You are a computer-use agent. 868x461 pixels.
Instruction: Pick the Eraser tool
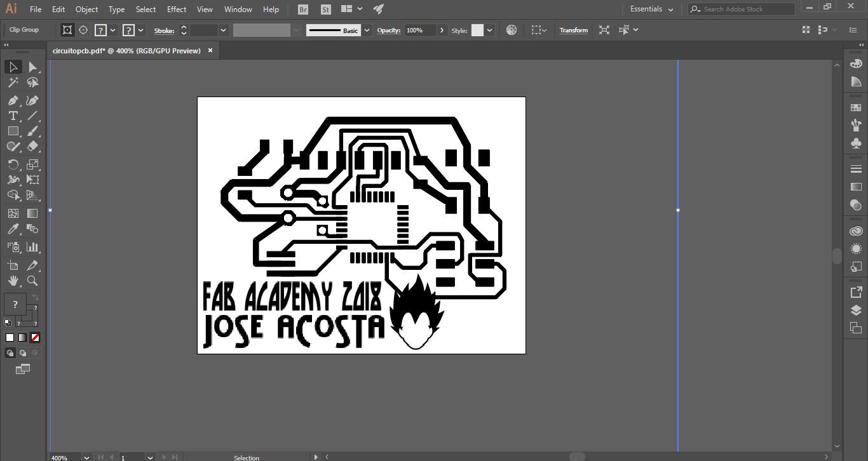tap(32, 146)
